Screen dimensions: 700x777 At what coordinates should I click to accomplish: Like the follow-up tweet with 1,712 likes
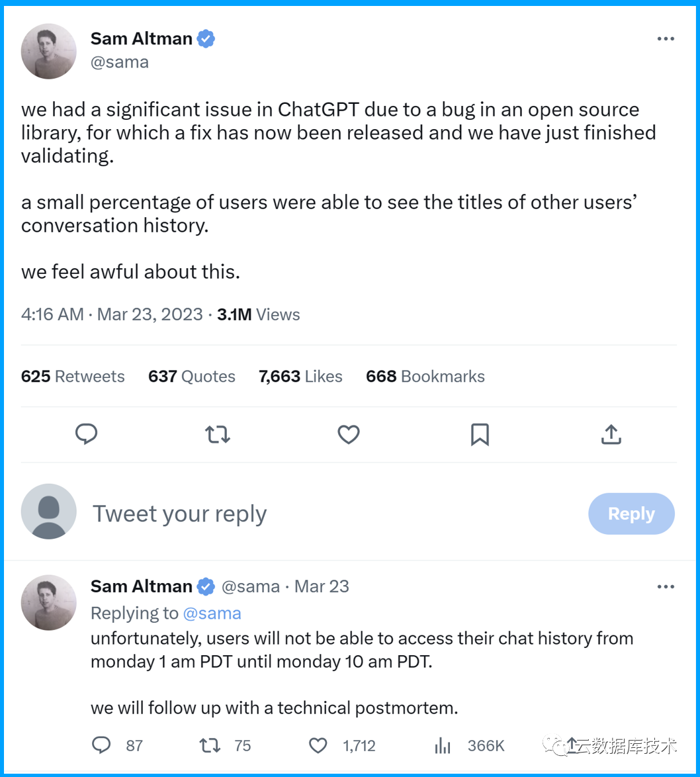tap(318, 745)
